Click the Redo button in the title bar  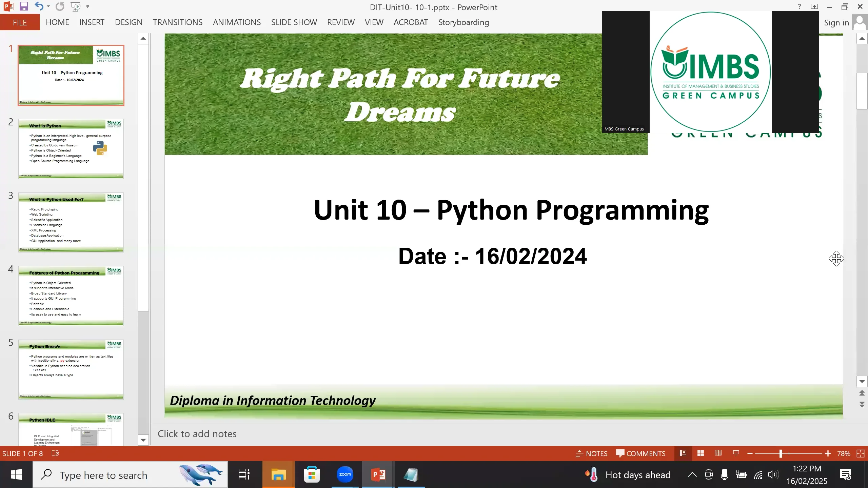pyautogui.click(x=60, y=6)
